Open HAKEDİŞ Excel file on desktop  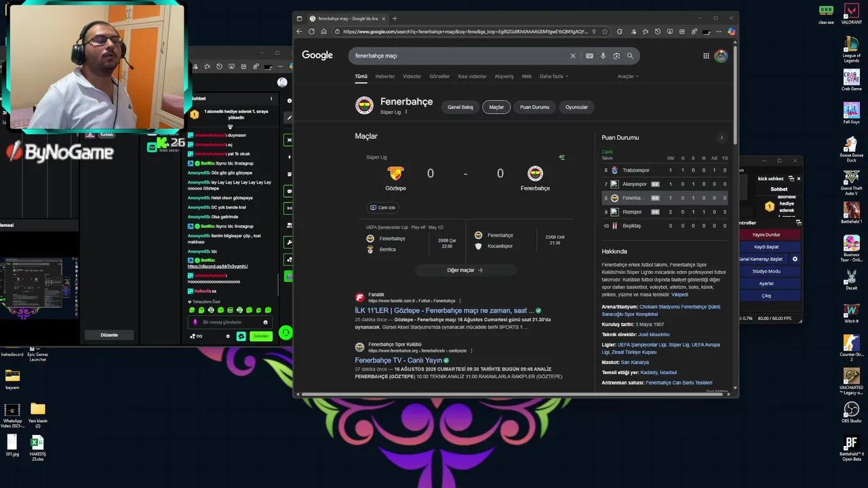pyautogui.click(x=37, y=448)
